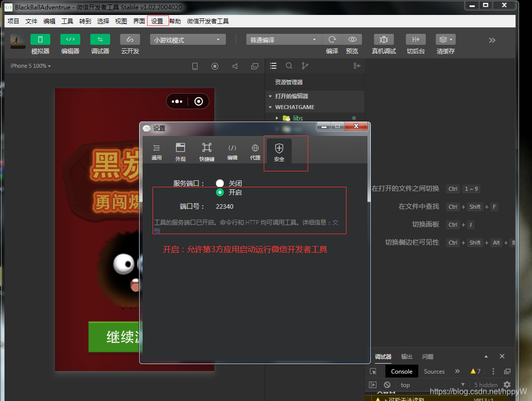Screen dimensions: 532x401
Task: Open the 清缓存 dropdown arrow
Action: [x=451, y=39]
